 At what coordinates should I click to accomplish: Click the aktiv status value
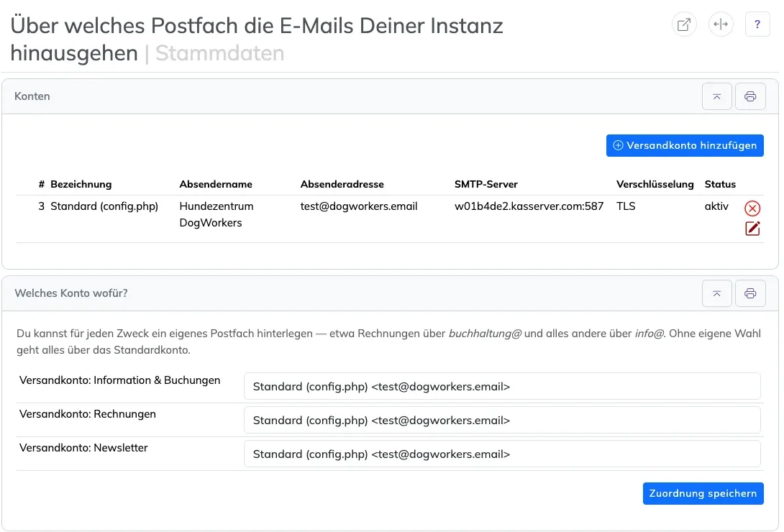pyautogui.click(x=716, y=206)
